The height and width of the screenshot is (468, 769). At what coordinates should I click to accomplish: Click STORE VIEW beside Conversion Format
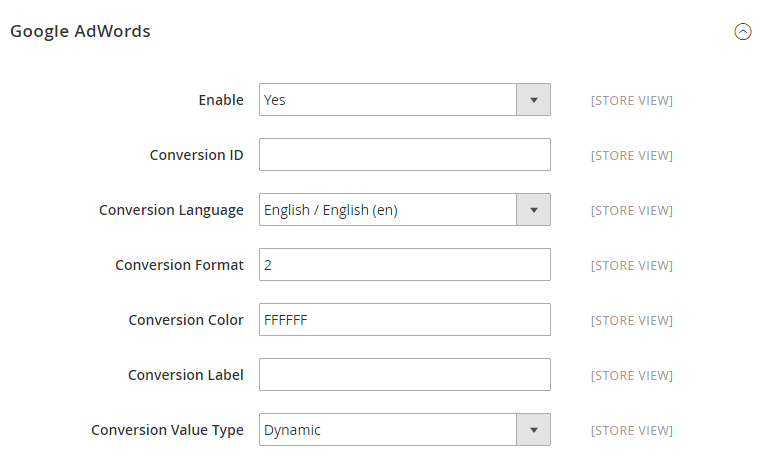[632, 265]
